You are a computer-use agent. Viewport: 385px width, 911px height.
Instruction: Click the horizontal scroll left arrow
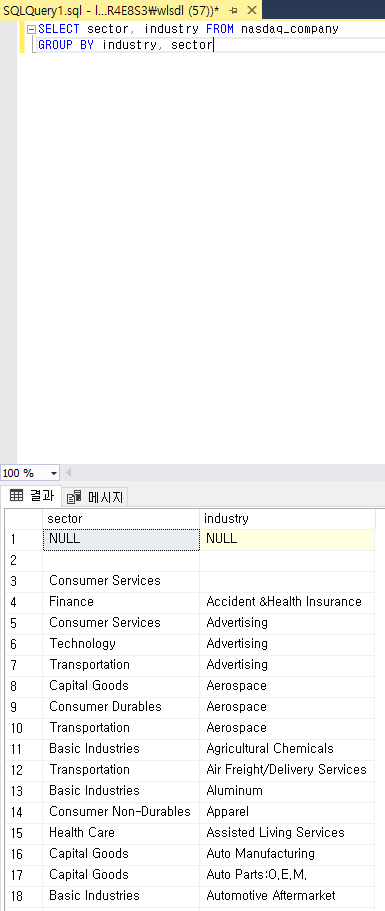click(x=69, y=473)
